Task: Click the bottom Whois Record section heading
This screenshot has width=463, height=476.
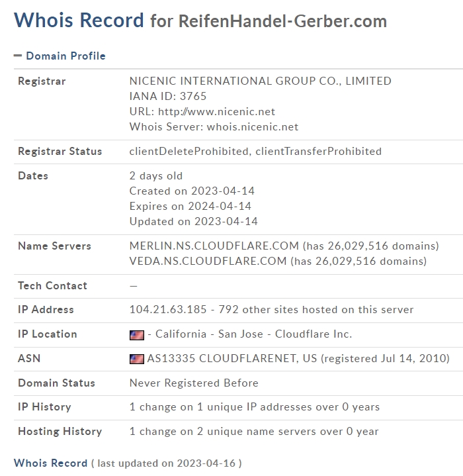Action: pos(51,463)
